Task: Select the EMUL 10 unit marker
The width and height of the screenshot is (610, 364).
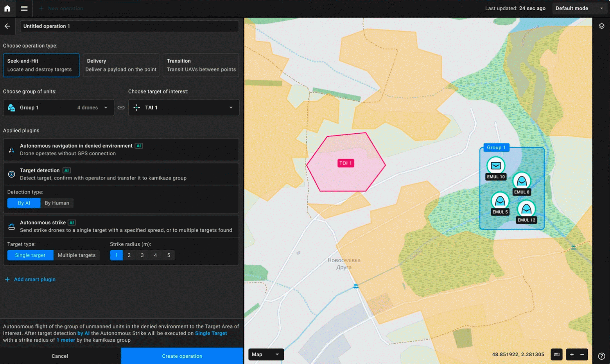Action: [x=496, y=166]
